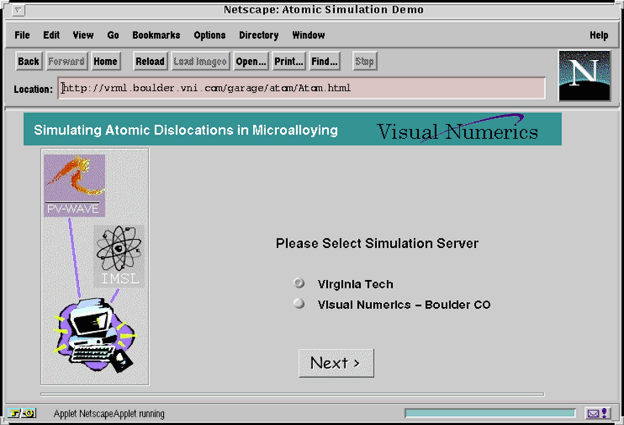
Task: Open the View menu
Action: point(83,35)
